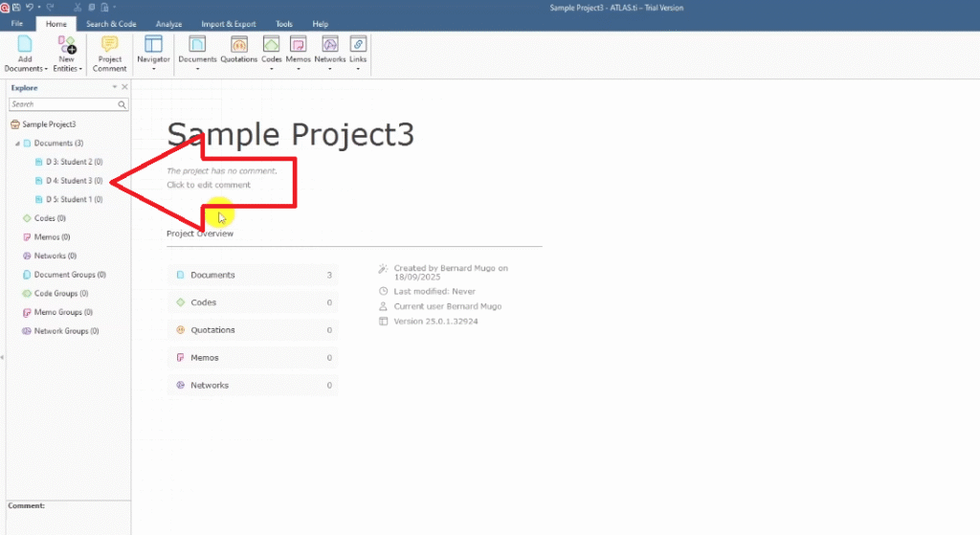
Task: Open the Import & Export tab
Action: 229,23
